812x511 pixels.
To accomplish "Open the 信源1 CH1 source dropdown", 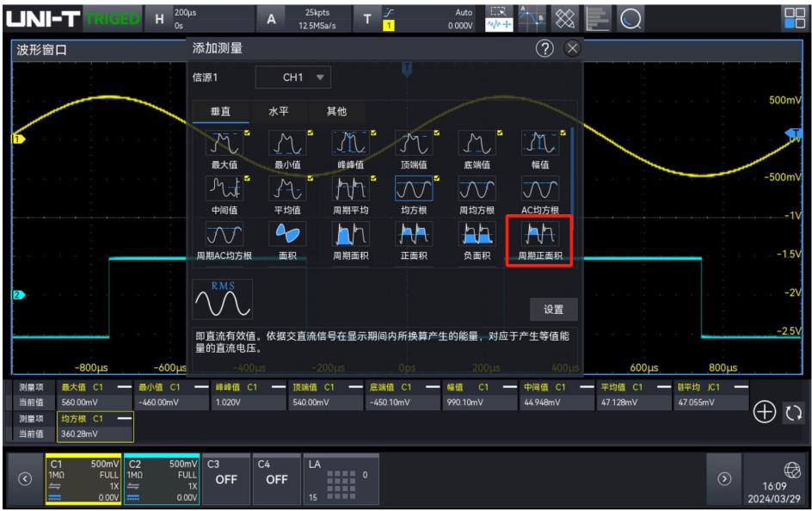I will [293, 77].
